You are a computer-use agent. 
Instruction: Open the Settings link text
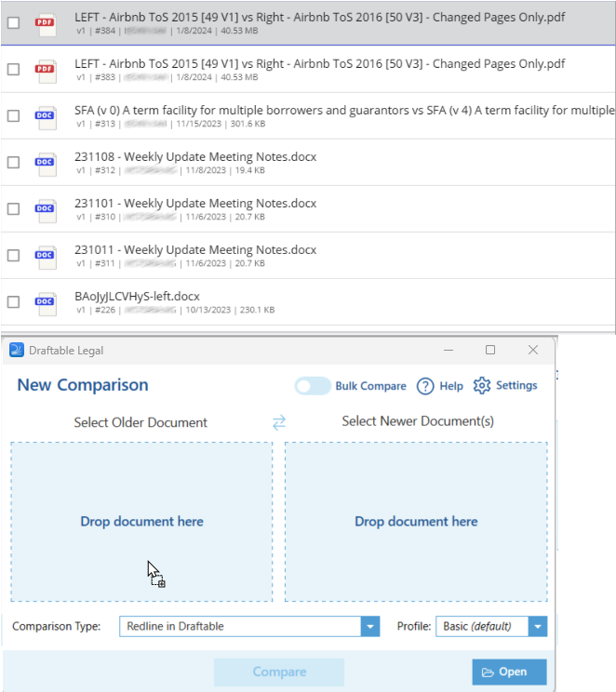click(x=516, y=385)
